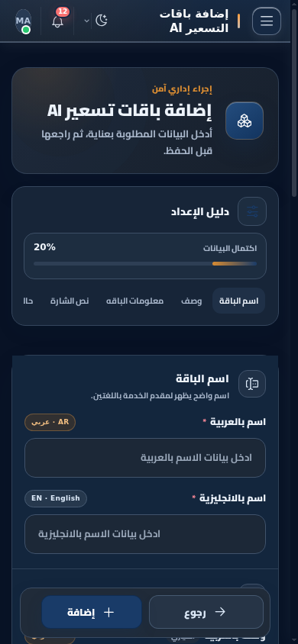The height and width of the screenshot is (644, 298).
Task: Click the AR عربي language badge
Action: 50,422
